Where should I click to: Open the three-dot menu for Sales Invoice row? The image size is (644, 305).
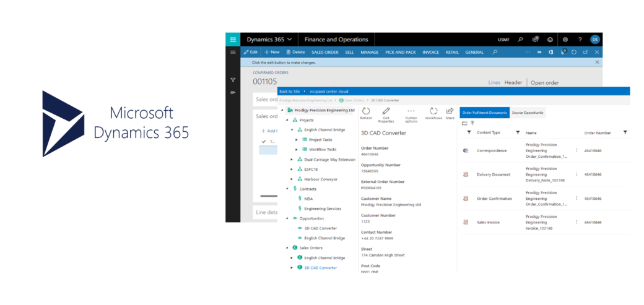(x=577, y=222)
